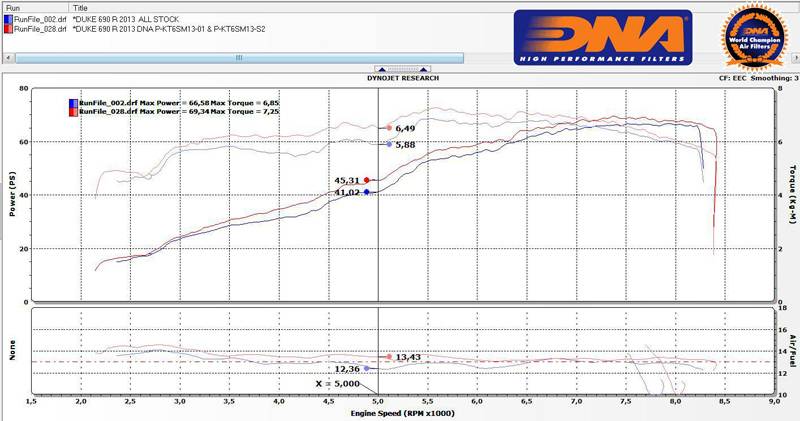Click the blue air/fuel marker labeled 12,36
The image size is (800, 421).
click(367, 369)
